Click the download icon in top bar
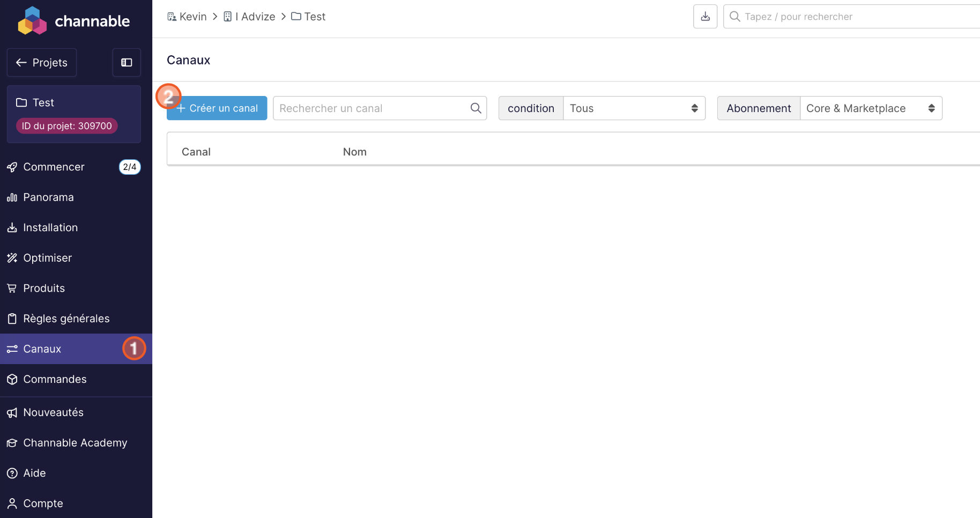Viewport: 980px width, 518px height. tap(705, 17)
